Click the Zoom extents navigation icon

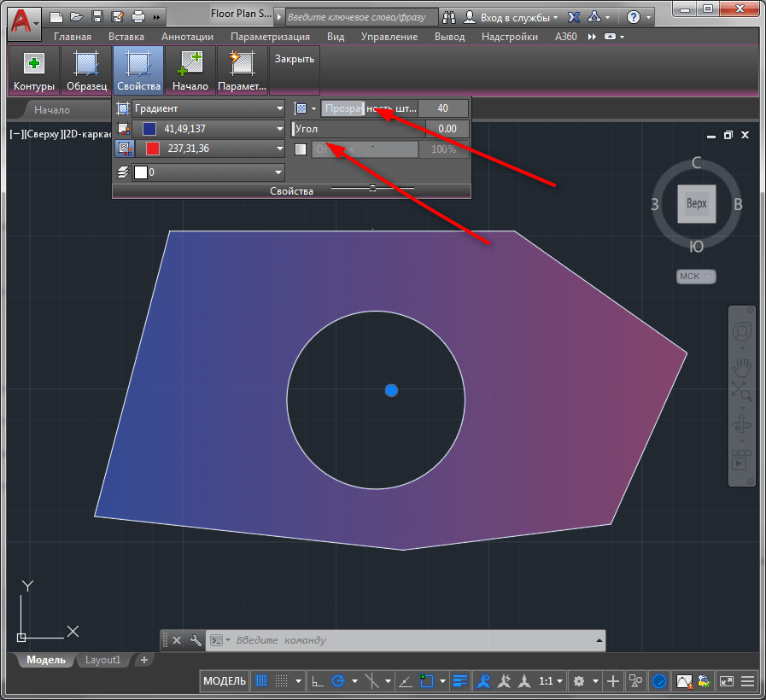[x=741, y=391]
